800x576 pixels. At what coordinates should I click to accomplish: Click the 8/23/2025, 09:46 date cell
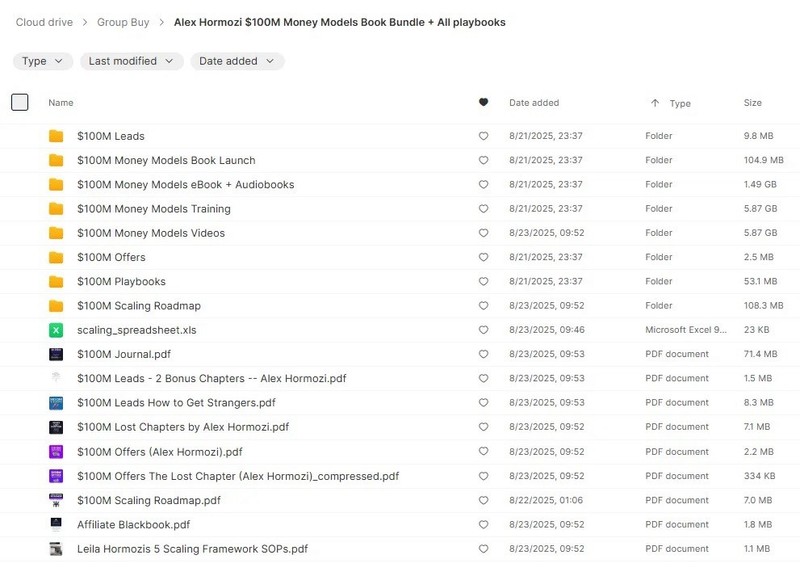pos(547,330)
